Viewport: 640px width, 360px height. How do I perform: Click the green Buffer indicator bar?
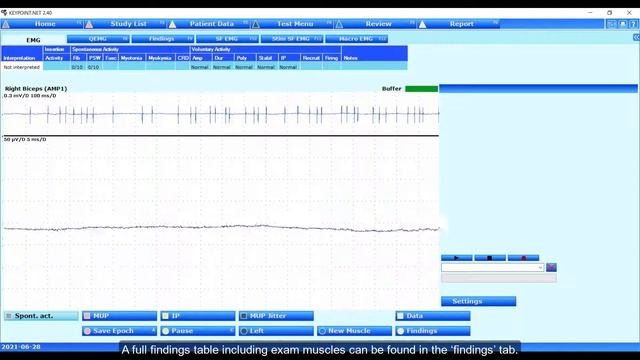421,89
